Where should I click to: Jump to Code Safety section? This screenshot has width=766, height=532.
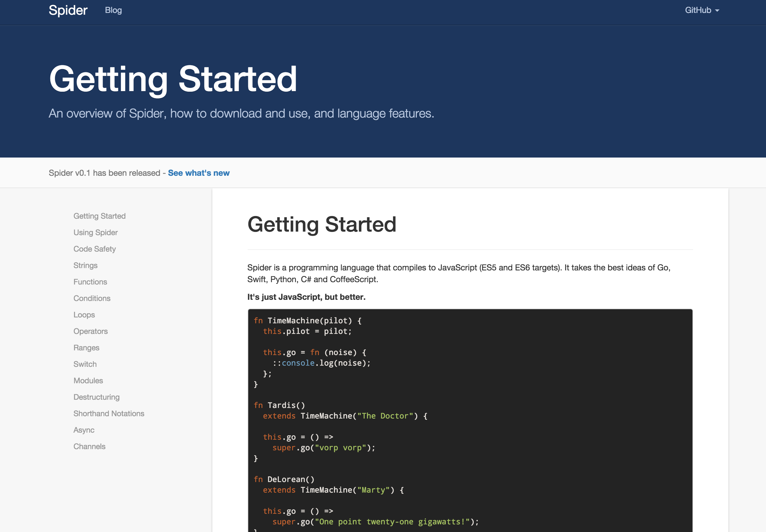[94, 249]
